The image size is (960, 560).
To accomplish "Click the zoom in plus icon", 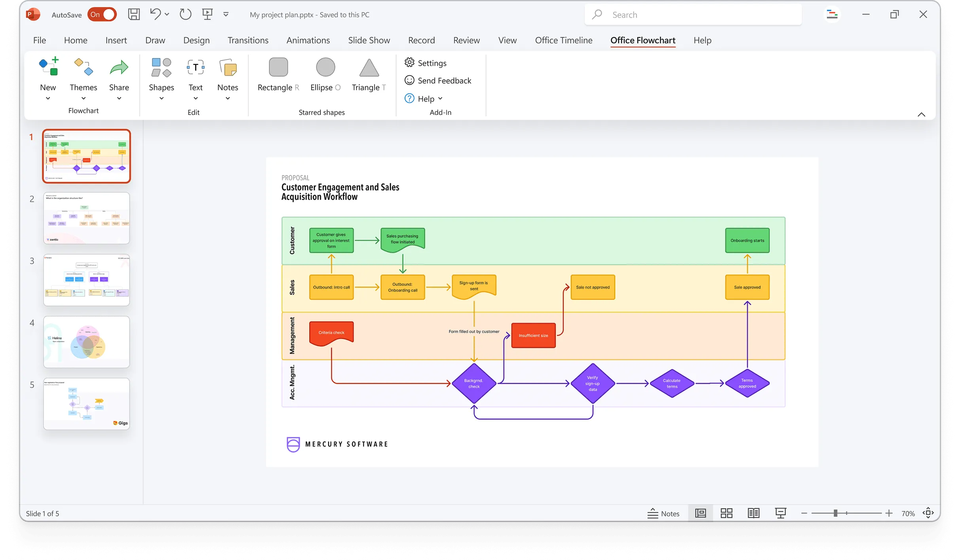I will coord(889,513).
